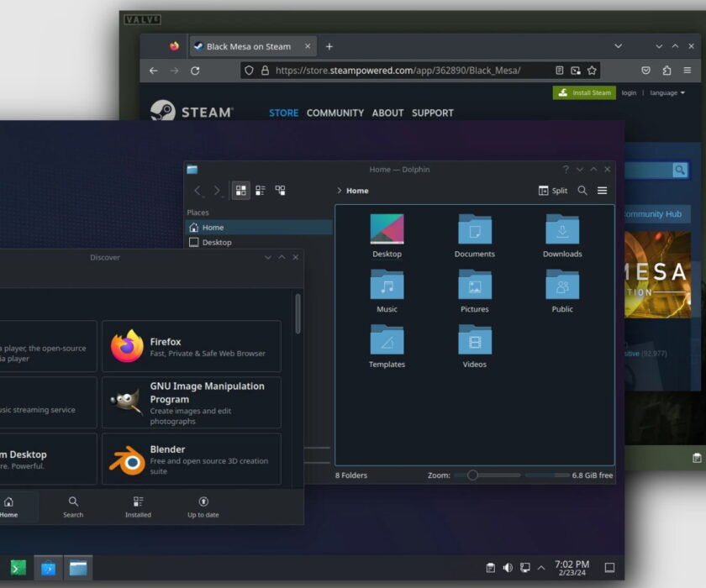Screen dimensions: 706x588
Task: List all tabs in Firefox
Action: (619, 46)
